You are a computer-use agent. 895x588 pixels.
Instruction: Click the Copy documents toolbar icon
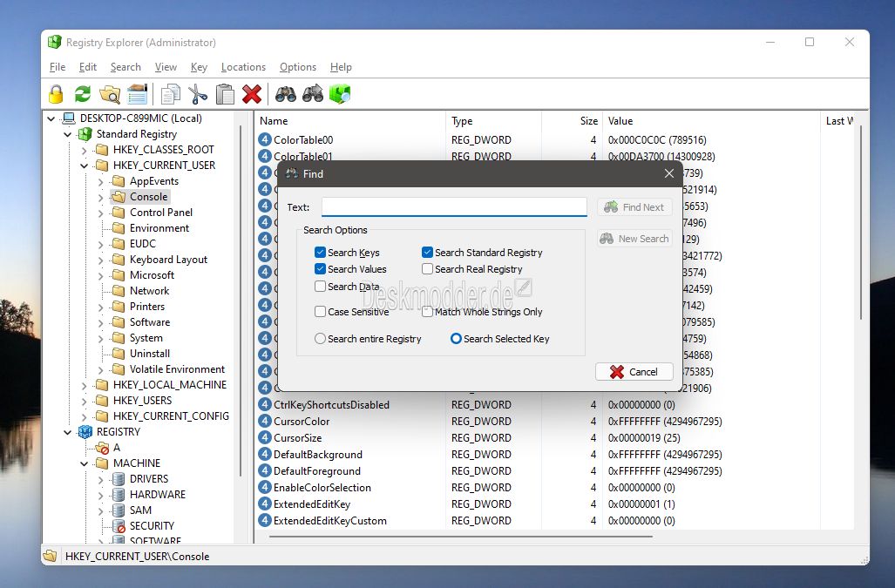click(170, 94)
